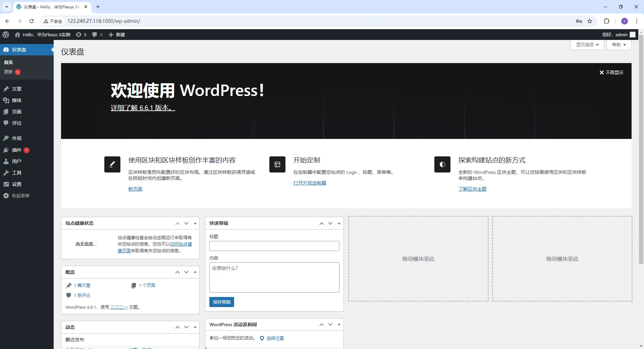Click the 仪表盘 dashboard gauge icon

pos(6,50)
